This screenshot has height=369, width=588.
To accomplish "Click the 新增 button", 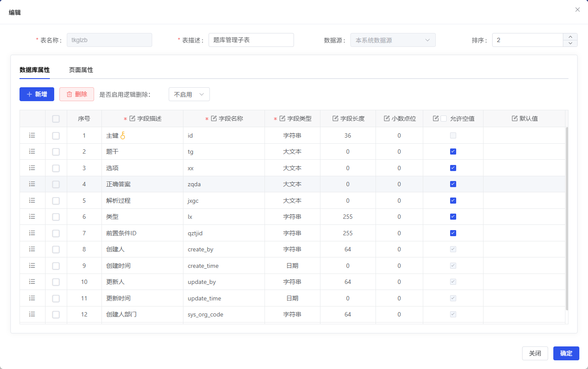I will tap(37, 94).
